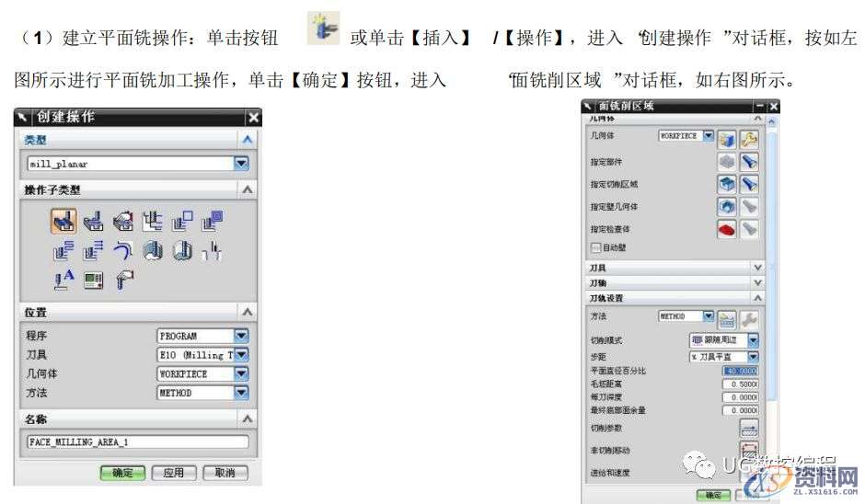Click the select cut area icon (指定切削区域)

727,184
